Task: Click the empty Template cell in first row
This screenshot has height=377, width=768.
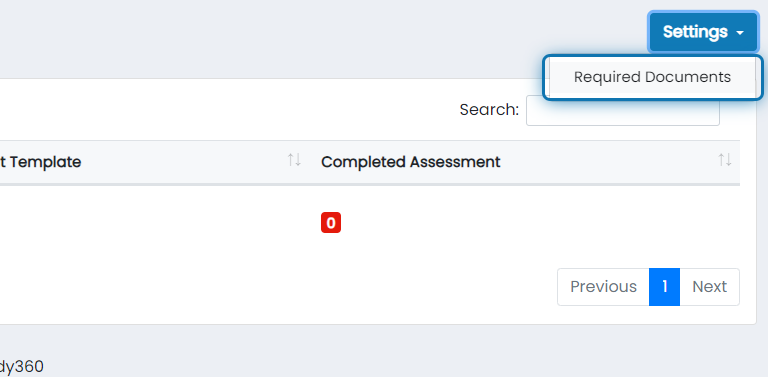Action: click(x=156, y=223)
